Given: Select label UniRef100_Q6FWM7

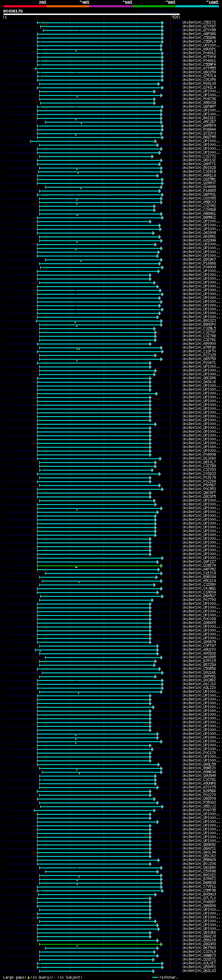Looking at the screenshot, I should click(199, 106).
